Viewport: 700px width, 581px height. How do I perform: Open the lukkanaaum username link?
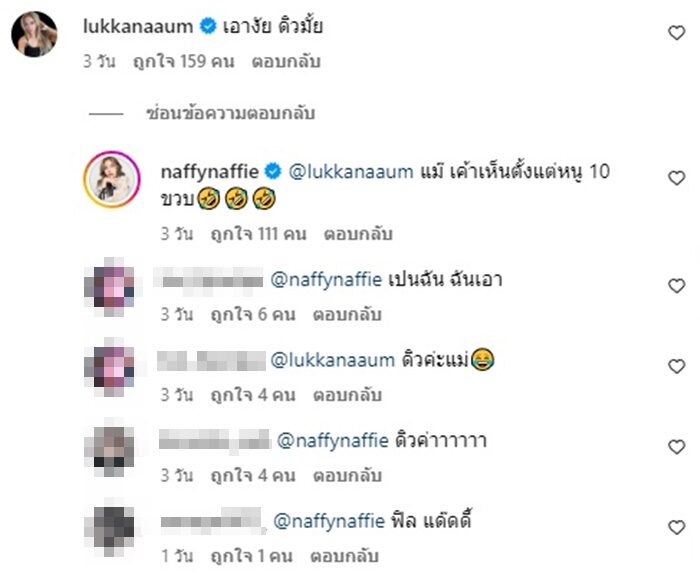(138, 26)
